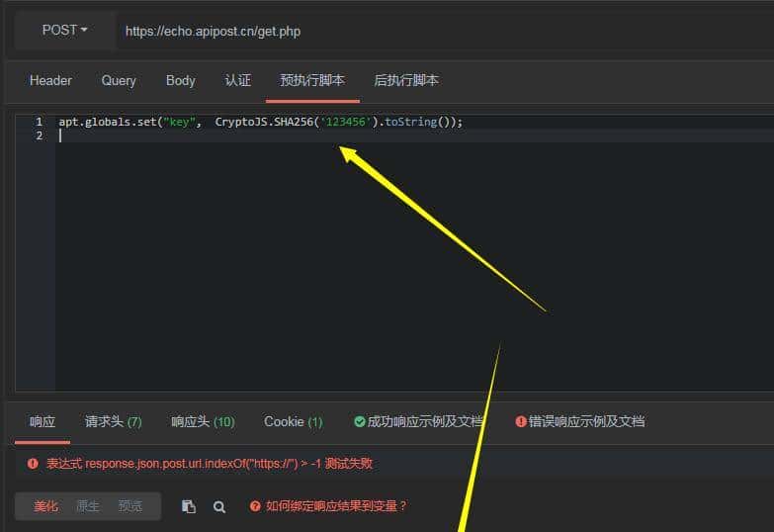Screen dimensions: 774x532
Task: Open 错误响应示例及文档 tab
Action: (580, 422)
